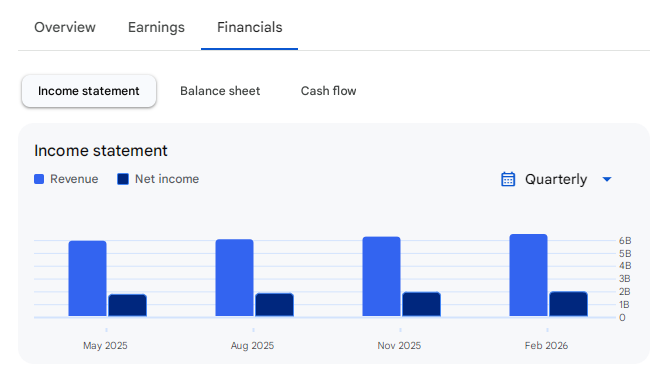Click the May 2025 axis label
The image size is (671, 387).
click(105, 345)
